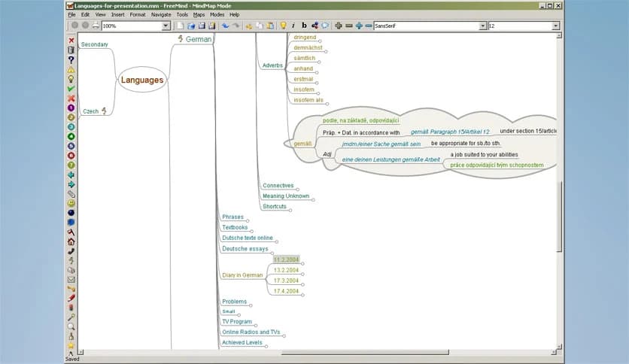Open the font size 12 dropdown
This screenshot has height=364, width=629.
click(x=555, y=26)
